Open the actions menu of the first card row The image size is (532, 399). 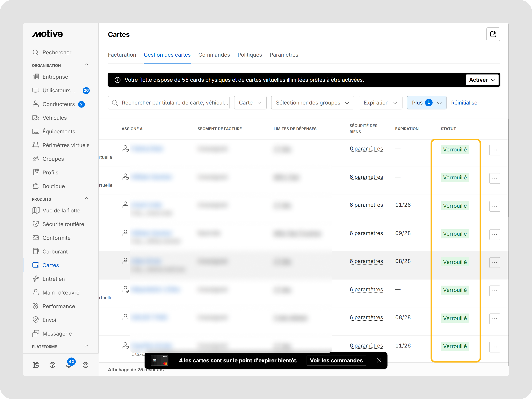point(495,150)
